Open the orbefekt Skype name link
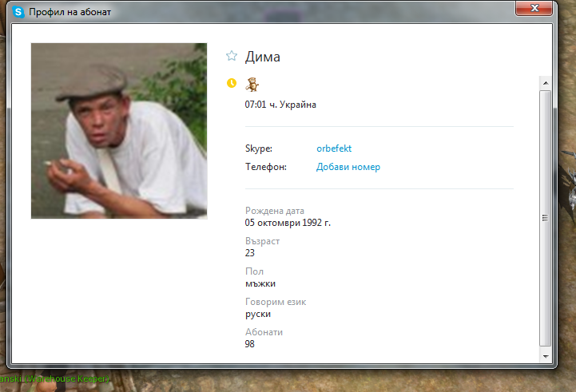This screenshot has width=576, height=392. coord(334,148)
